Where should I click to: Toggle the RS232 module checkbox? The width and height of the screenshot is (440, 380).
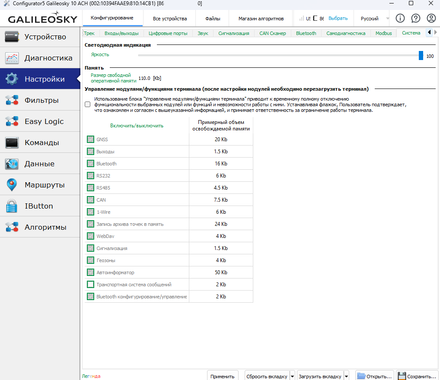coord(90,176)
